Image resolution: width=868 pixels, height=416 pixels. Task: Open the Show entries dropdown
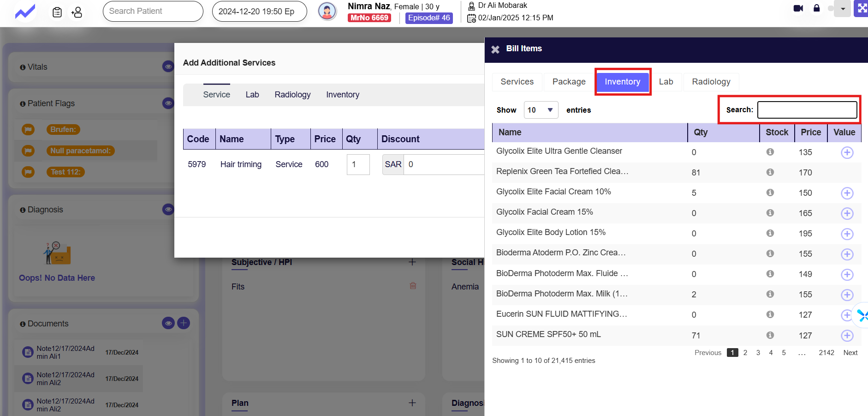[541, 110]
